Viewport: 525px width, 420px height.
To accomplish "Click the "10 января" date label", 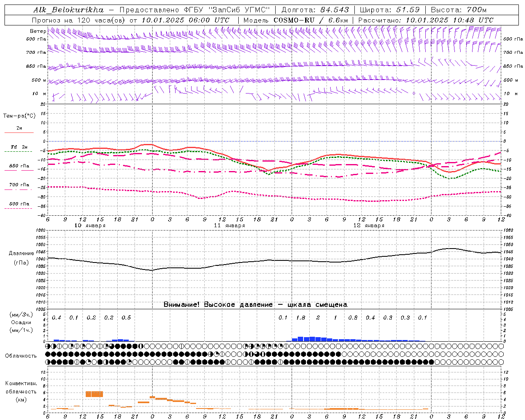I will (90, 226).
